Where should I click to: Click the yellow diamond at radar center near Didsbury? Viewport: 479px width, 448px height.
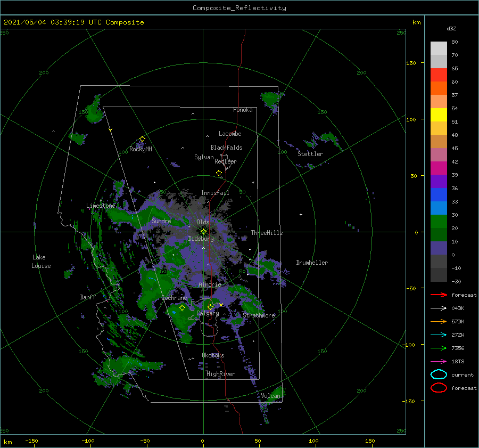tap(203, 232)
